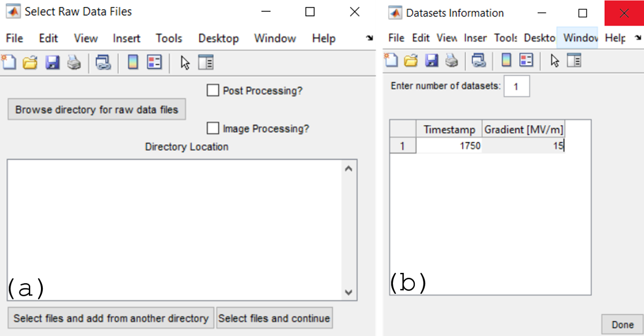Open Edit menu in Select Raw Data Files window

point(49,38)
